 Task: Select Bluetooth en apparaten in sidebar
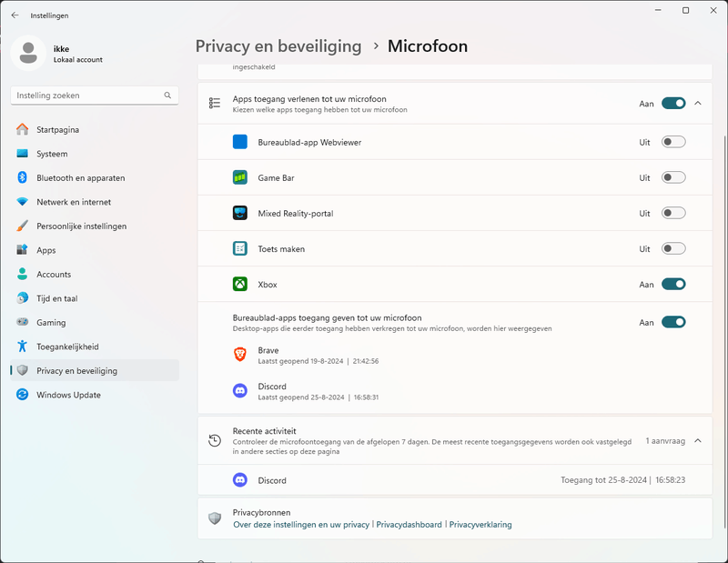[x=80, y=178]
